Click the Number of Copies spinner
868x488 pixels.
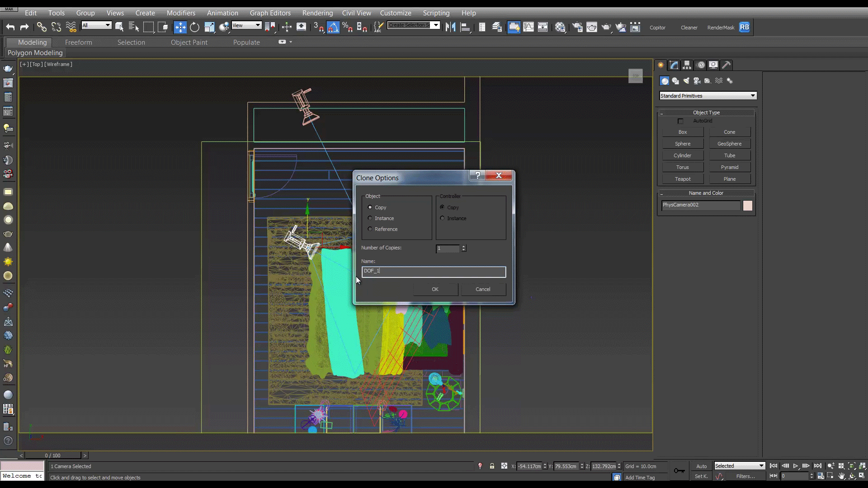point(463,249)
